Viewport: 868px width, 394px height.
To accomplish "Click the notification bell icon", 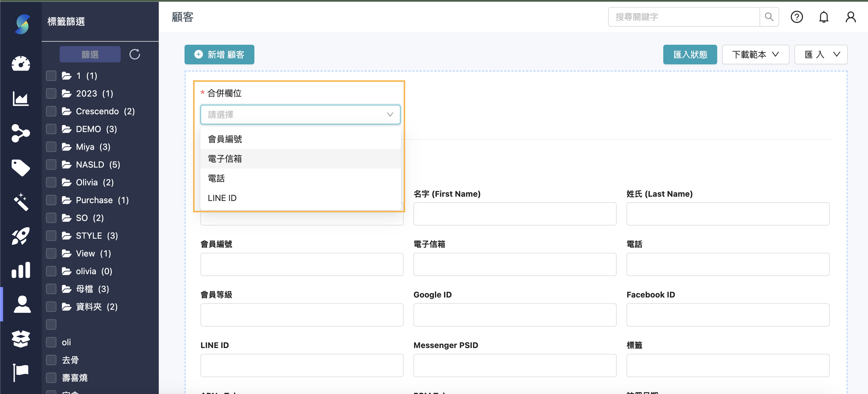I will pos(823,17).
